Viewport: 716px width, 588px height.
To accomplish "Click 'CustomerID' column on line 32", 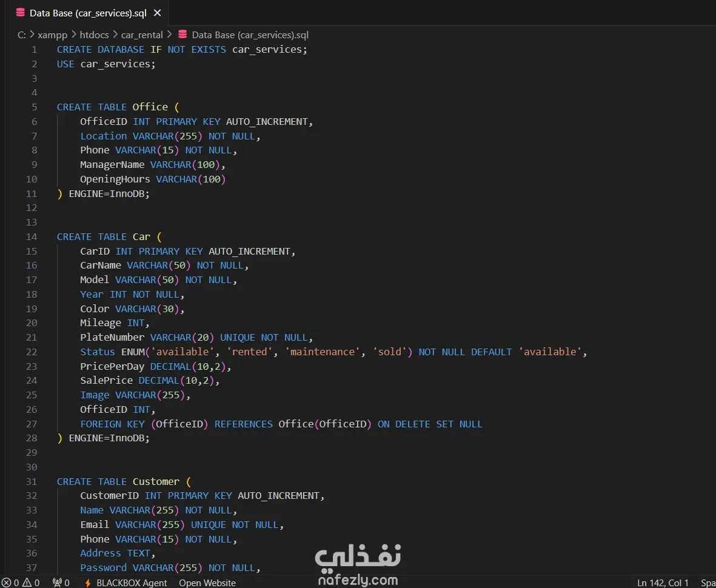I will tap(110, 495).
